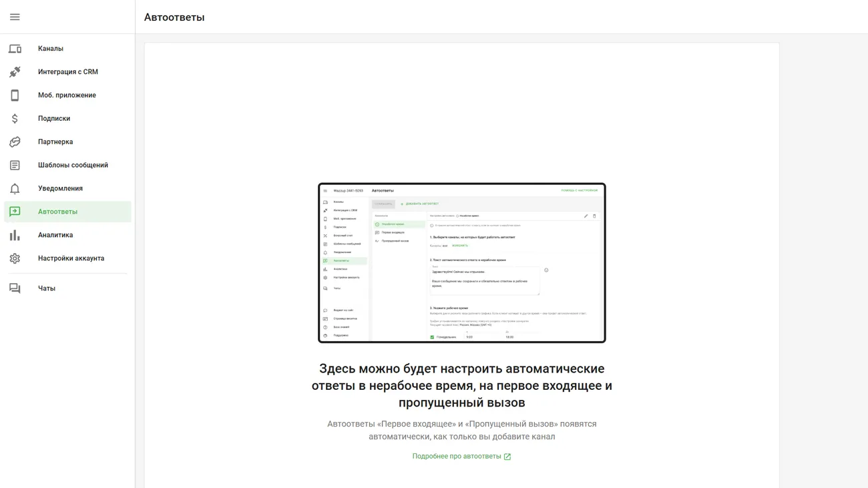Select Автоответы in the sidebar
Screen dimensions: 868x488
point(57,212)
